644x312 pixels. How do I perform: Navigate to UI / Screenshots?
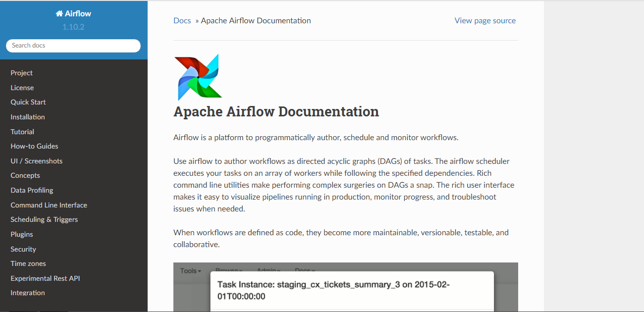[x=37, y=161]
